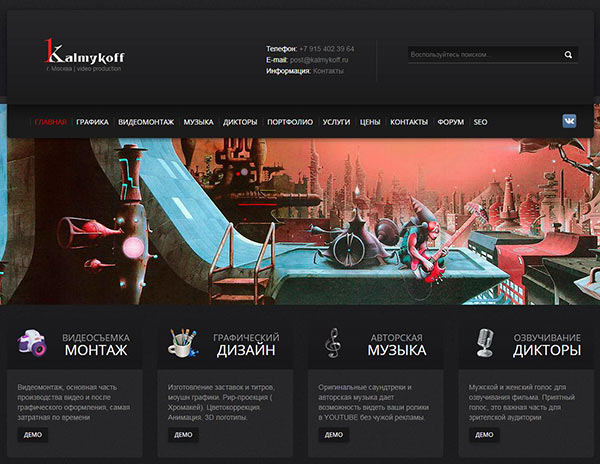This screenshot has height=464, width=600.
Task: Click text starting 'Изготовление заставок и титров'
Action: [221, 402]
